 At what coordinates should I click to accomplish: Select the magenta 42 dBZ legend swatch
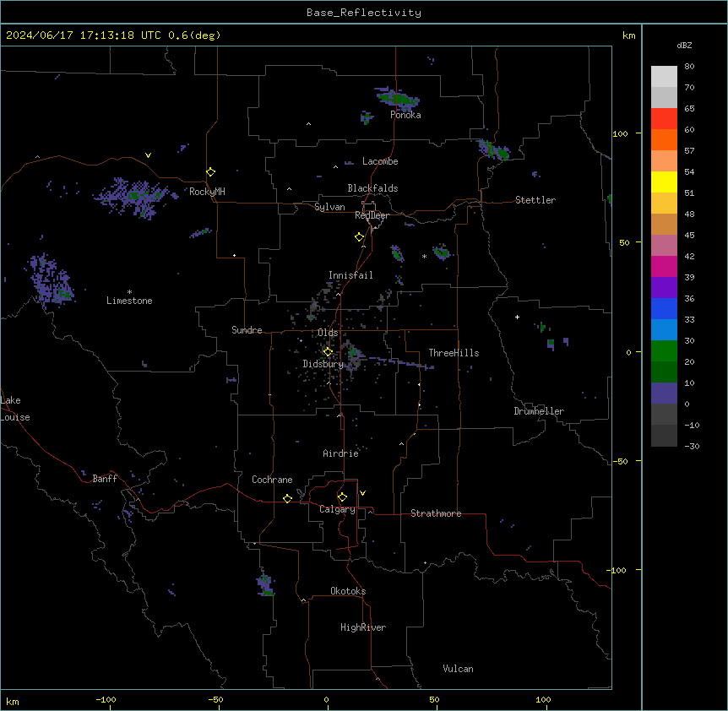pyautogui.click(x=664, y=266)
